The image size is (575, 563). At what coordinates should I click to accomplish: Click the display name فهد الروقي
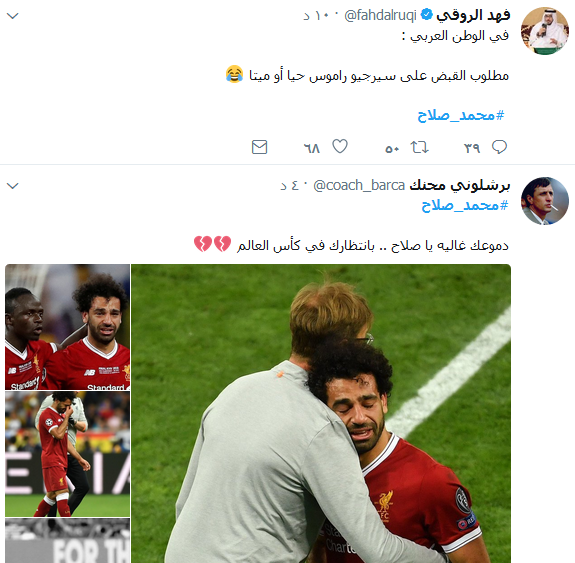[473, 15]
